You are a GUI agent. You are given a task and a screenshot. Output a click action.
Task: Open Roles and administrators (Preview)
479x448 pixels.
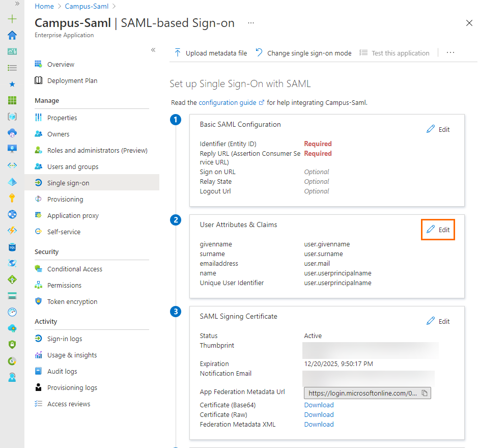point(92,150)
